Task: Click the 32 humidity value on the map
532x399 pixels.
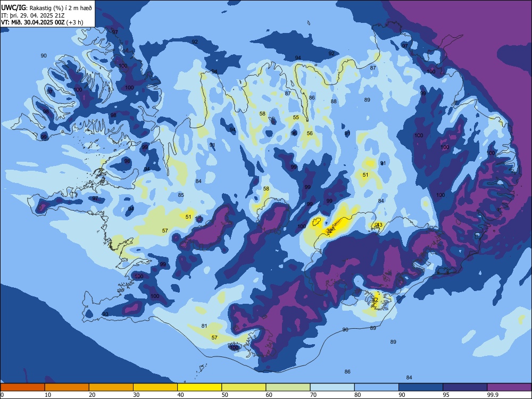Action: (329, 231)
